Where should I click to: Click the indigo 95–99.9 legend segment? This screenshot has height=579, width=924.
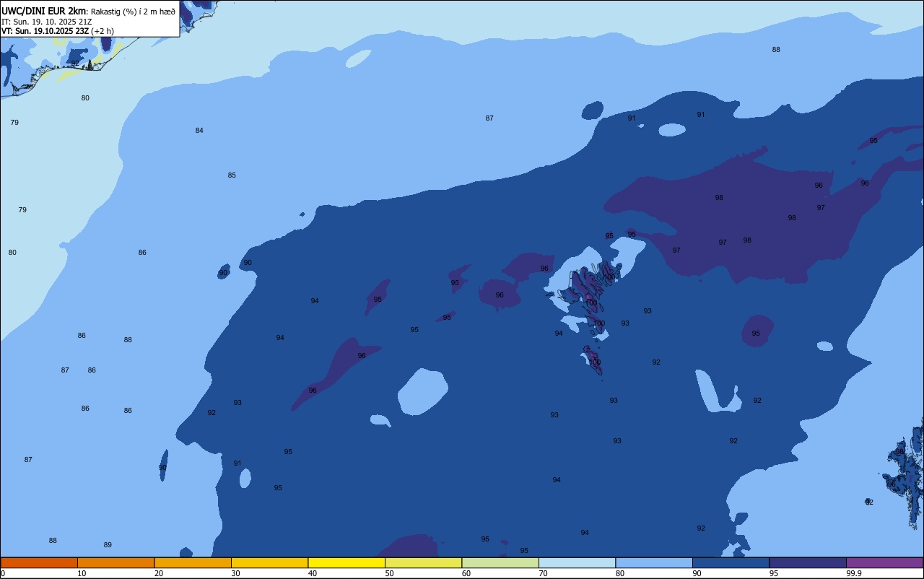pyautogui.click(x=808, y=562)
